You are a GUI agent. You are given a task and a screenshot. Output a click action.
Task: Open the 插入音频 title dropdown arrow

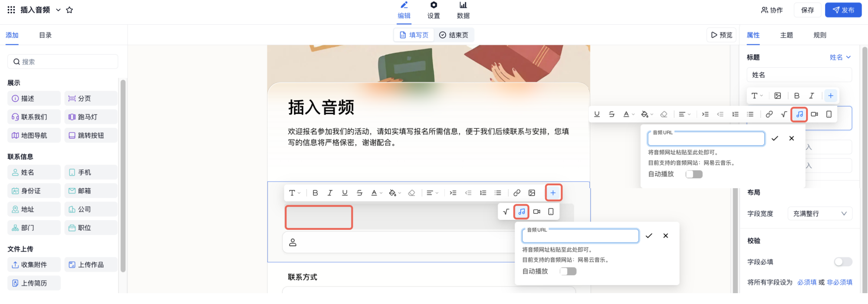[x=58, y=10]
